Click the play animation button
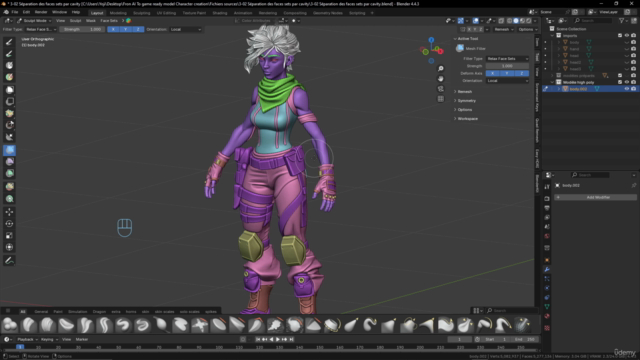 pos(278,339)
